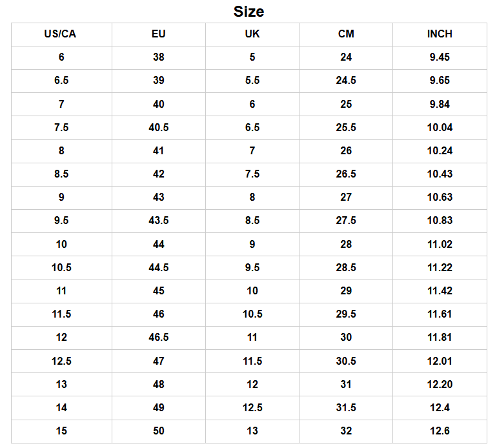497x448 pixels.
Task: Click the EU size 38 cell
Action: pos(159,57)
